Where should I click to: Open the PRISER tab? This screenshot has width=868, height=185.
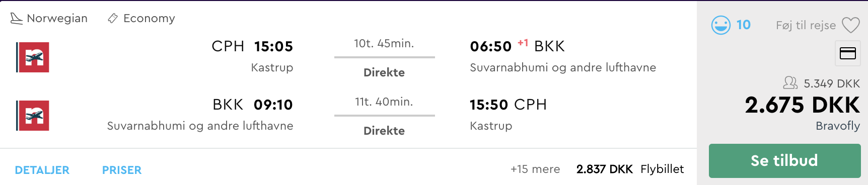[122, 170]
